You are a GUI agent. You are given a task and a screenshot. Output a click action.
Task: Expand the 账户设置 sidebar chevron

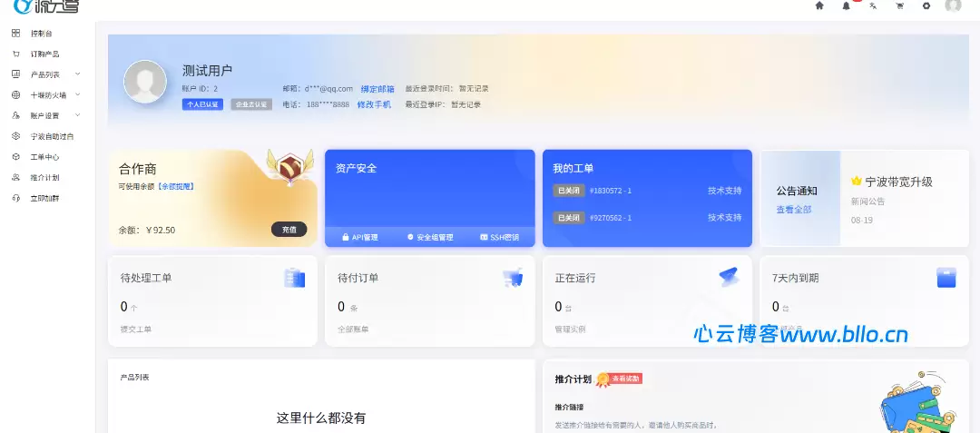pyautogui.click(x=77, y=115)
